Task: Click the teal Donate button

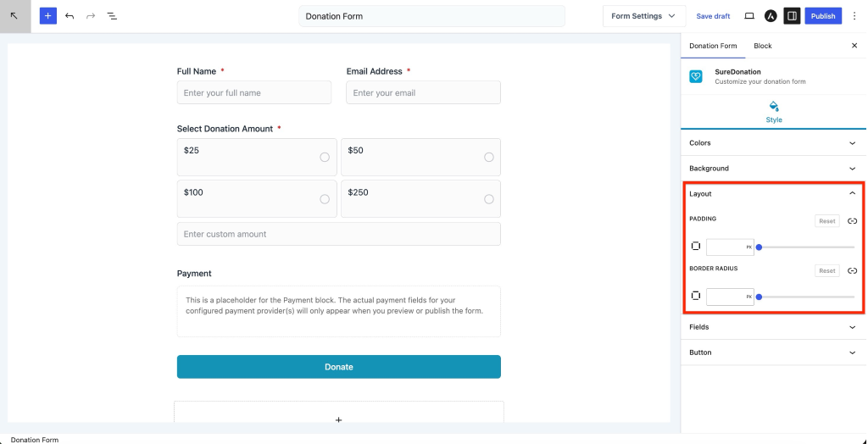Action: pos(339,367)
